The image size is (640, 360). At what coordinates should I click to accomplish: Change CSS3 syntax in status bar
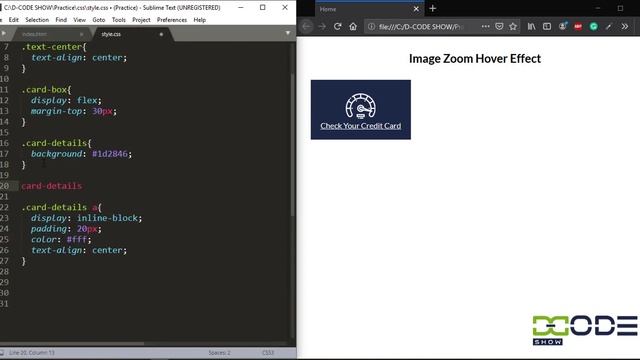coord(268,353)
